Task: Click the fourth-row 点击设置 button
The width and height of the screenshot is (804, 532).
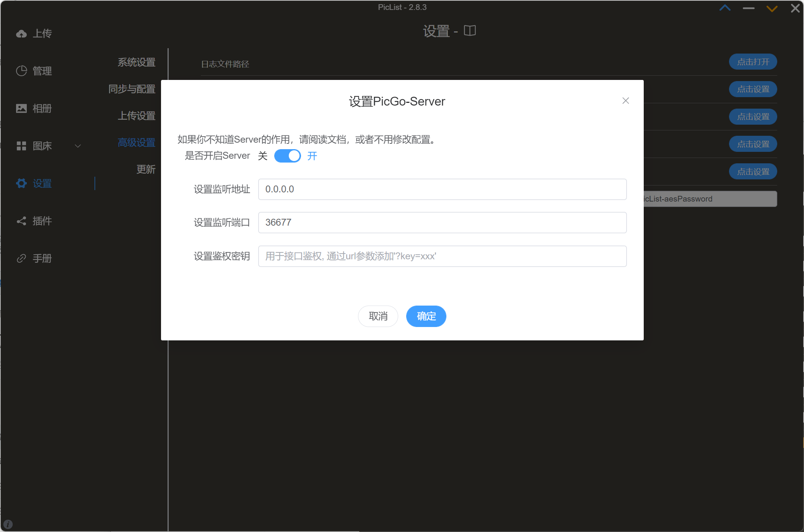Action: [753, 144]
